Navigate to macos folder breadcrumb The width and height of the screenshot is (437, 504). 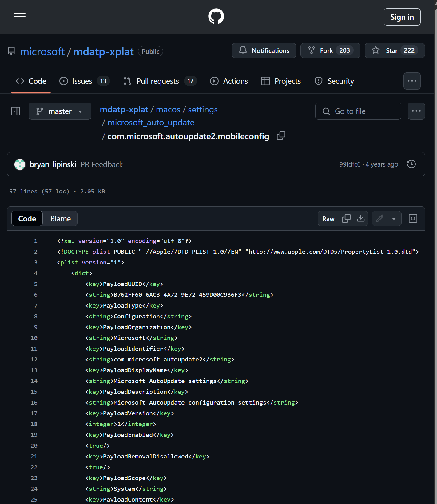168,110
